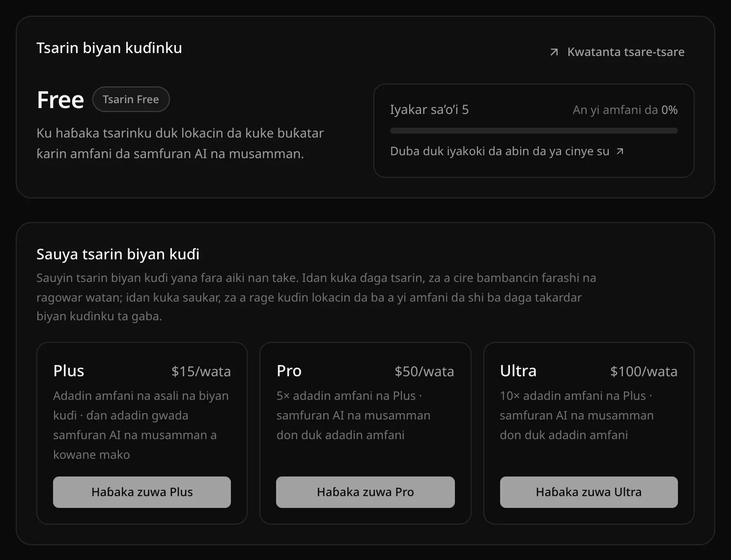This screenshot has height=560, width=731.
Task: Click Habaka zuwa Plus button
Action: click(x=142, y=492)
